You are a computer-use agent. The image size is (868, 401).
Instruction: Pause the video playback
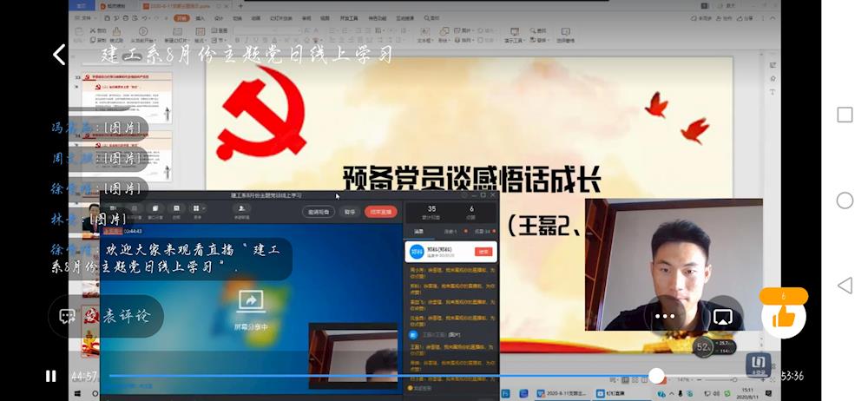coord(51,376)
